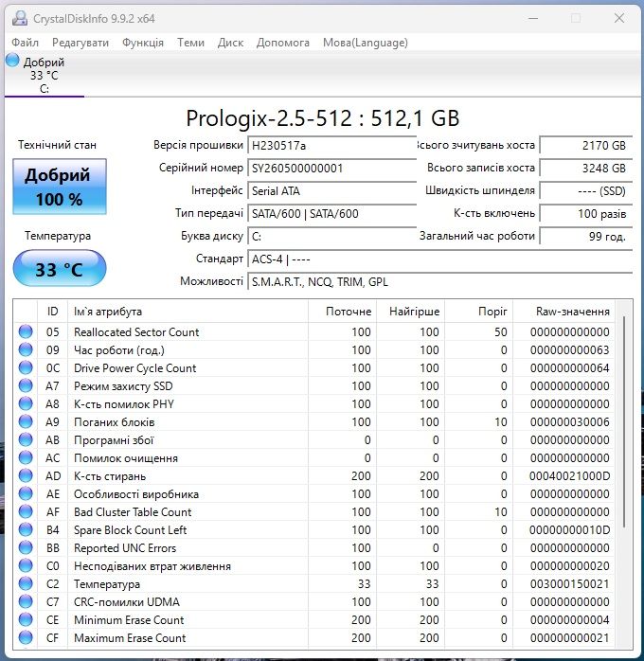Click raw value 000000030006 of Поганих блоків
644x661 pixels.
click(x=569, y=422)
